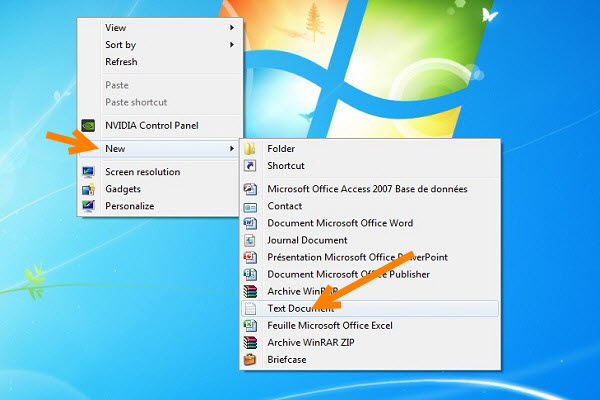Click the Microsoft Office Access 2007 icon
Screen dimensions: 600x400
251,189
